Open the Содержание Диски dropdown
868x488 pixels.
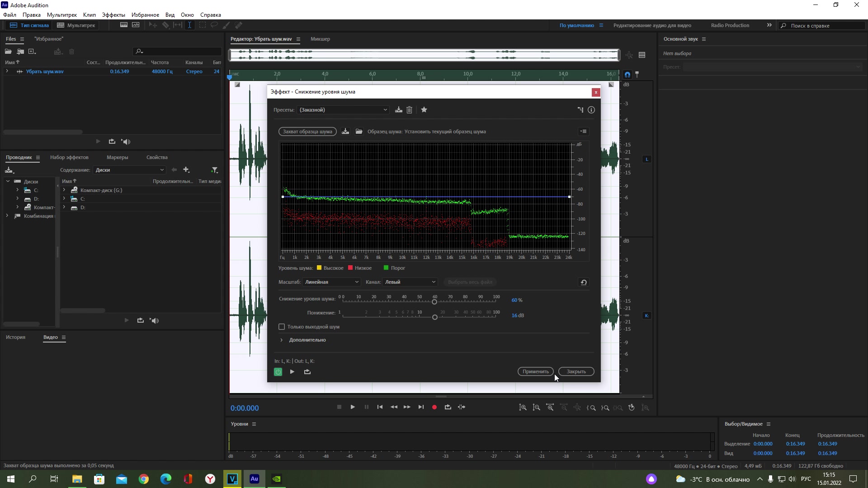(129, 170)
